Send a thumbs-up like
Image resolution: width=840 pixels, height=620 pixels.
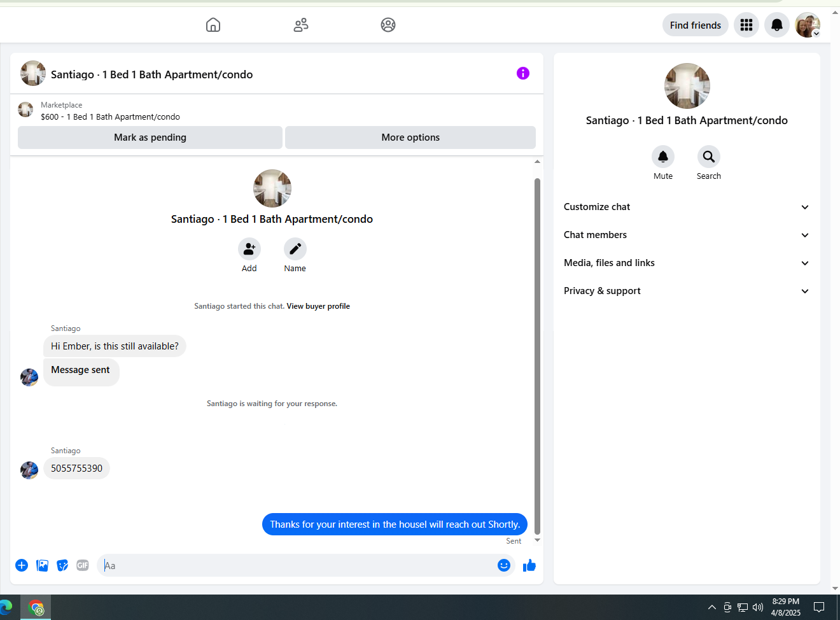pyautogui.click(x=529, y=565)
